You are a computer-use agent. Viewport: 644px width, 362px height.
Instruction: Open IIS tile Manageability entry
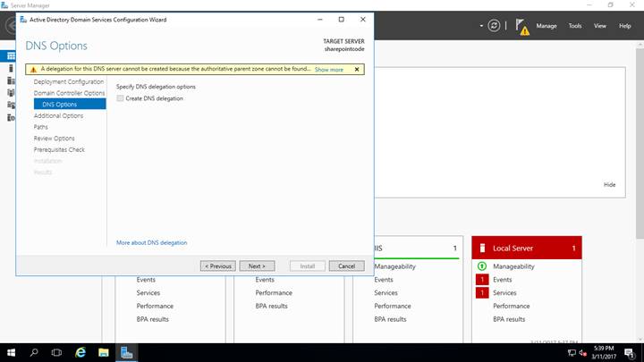tap(394, 266)
